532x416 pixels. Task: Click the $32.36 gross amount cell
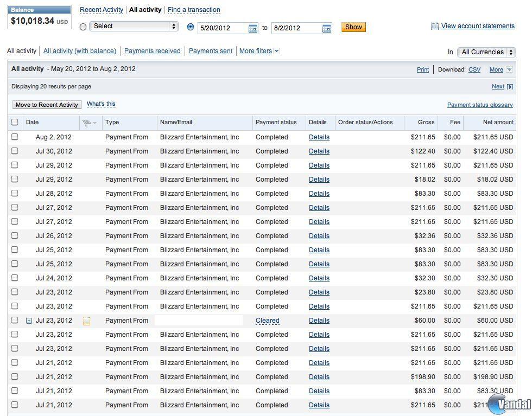click(425, 236)
